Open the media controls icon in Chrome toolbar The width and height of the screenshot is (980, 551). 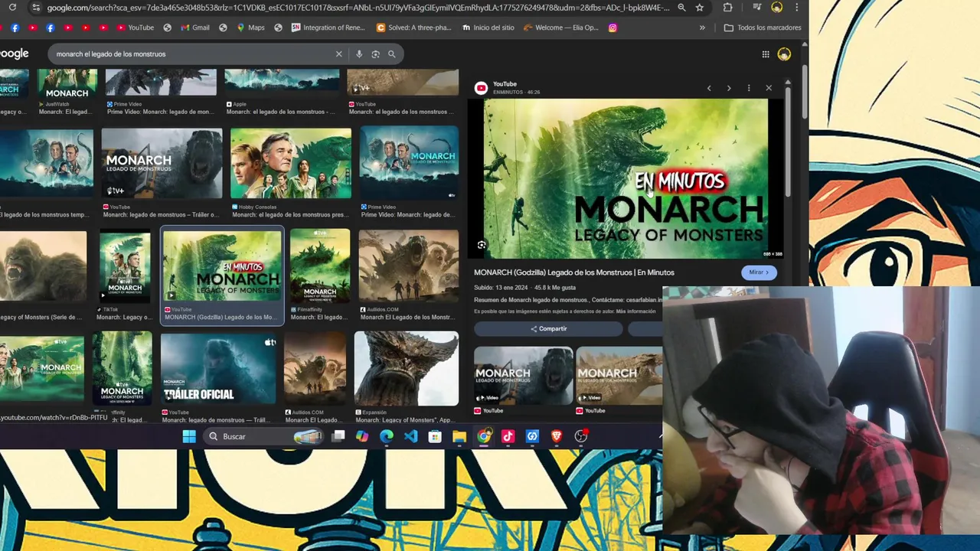coord(757,8)
